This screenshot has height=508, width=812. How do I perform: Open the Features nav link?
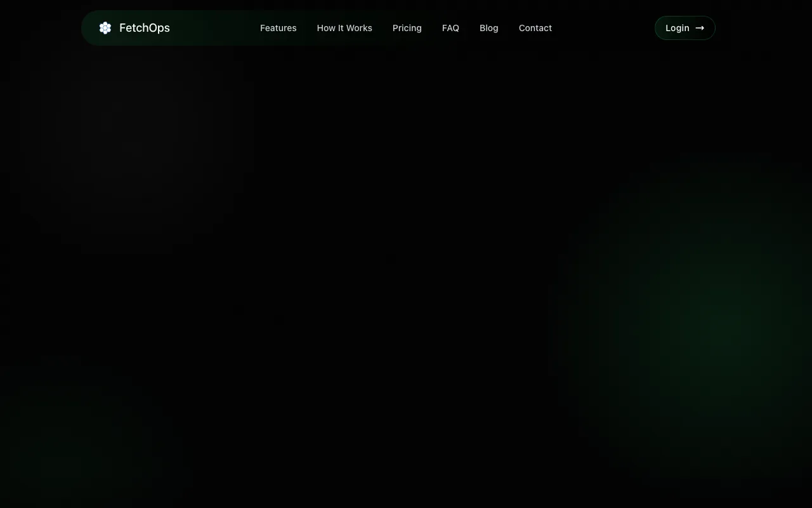tap(278, 28)
